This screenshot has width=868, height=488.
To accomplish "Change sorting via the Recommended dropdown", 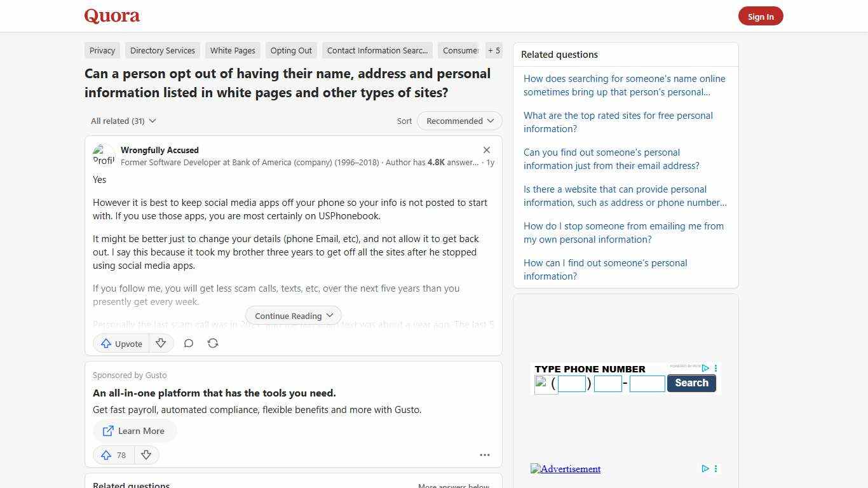I will pyautogui.click(x=459, y=121).
